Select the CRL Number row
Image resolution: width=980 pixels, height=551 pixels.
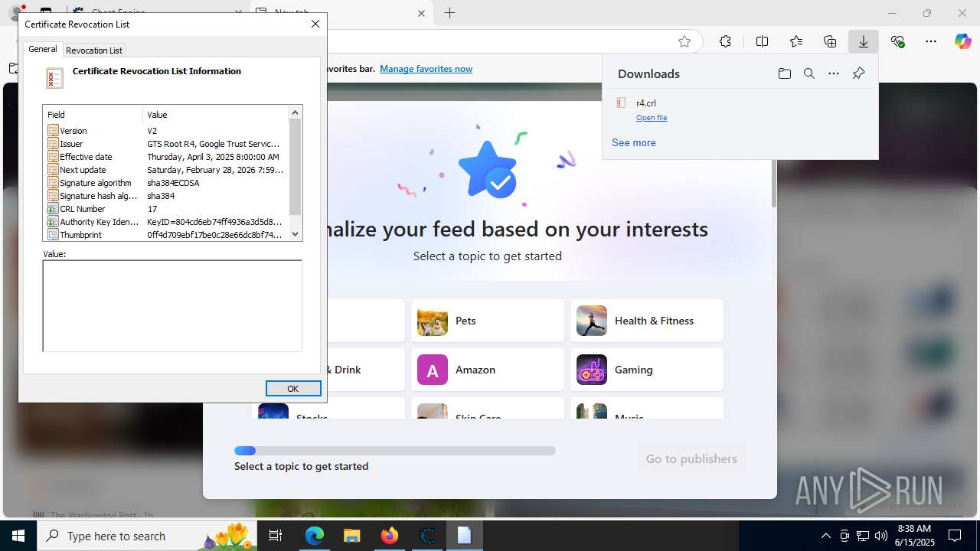point(166,209)
